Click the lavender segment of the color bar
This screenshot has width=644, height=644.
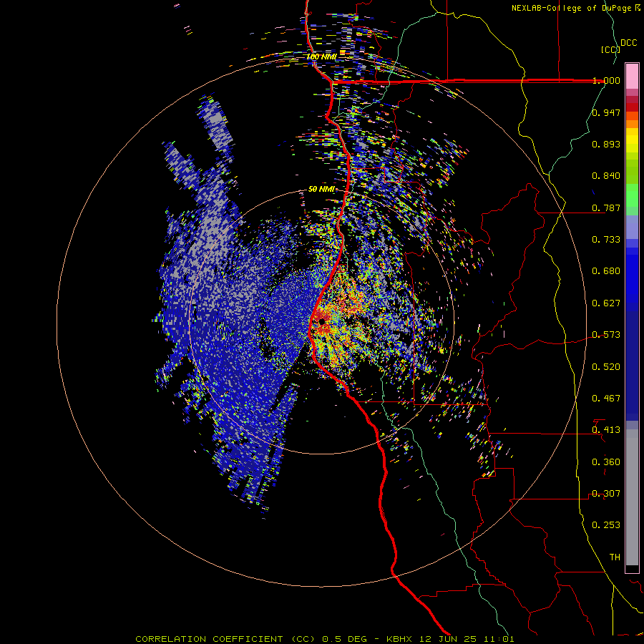click(632, 227)
